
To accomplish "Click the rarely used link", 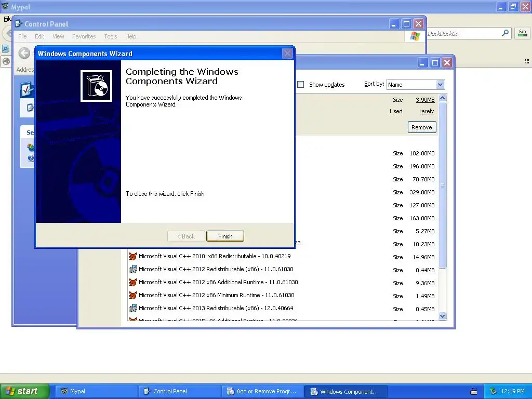I will pyautogui.click(x=427, y=111).
